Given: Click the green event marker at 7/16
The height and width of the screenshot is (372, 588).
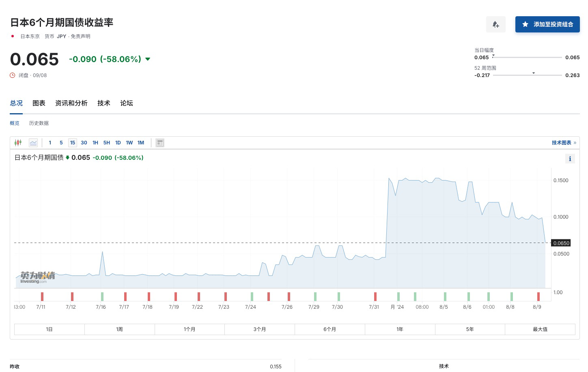Looking at the screenshot, I should click(102, 297).
